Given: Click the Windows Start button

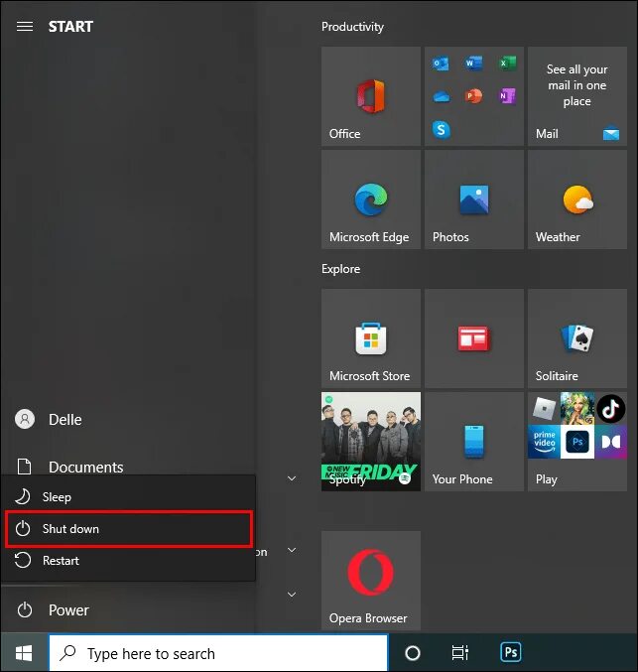Looking at the screenshot, I should (x=24, y=653).
